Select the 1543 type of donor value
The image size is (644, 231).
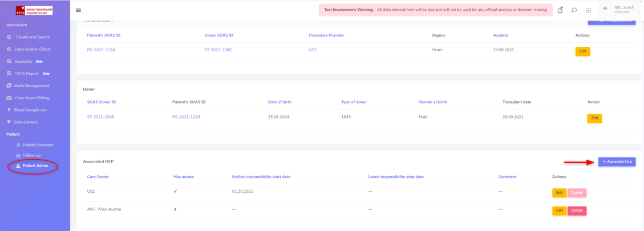[x=346, y=117]
